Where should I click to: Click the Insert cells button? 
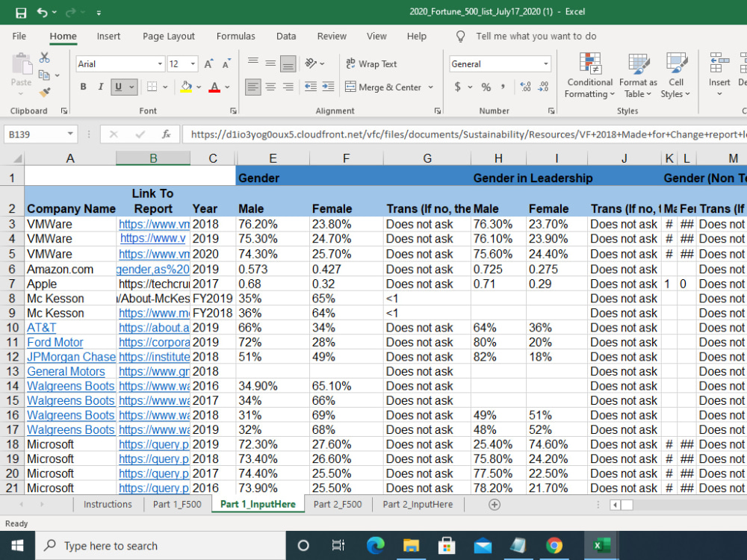[x=719, y=74]
